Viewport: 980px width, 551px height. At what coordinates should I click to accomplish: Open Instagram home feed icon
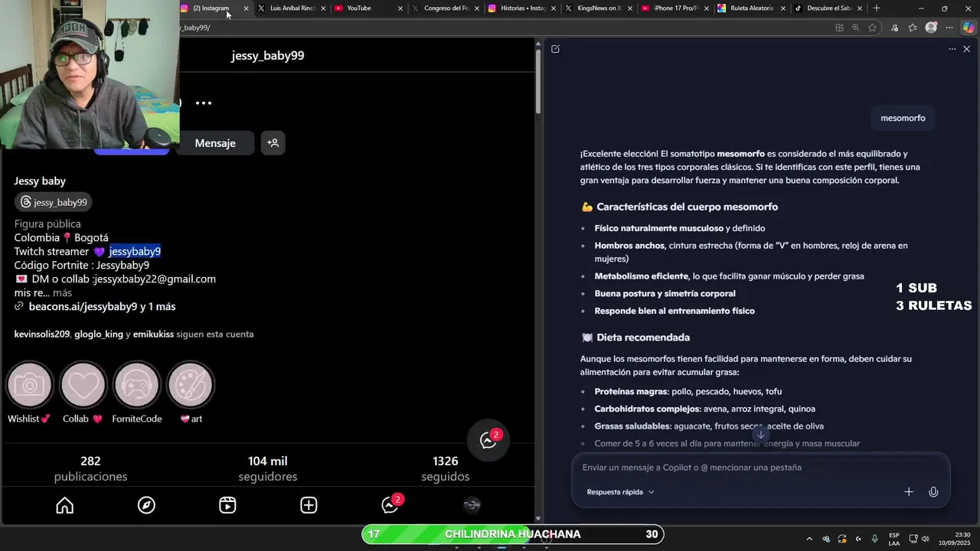click(65, 505)
